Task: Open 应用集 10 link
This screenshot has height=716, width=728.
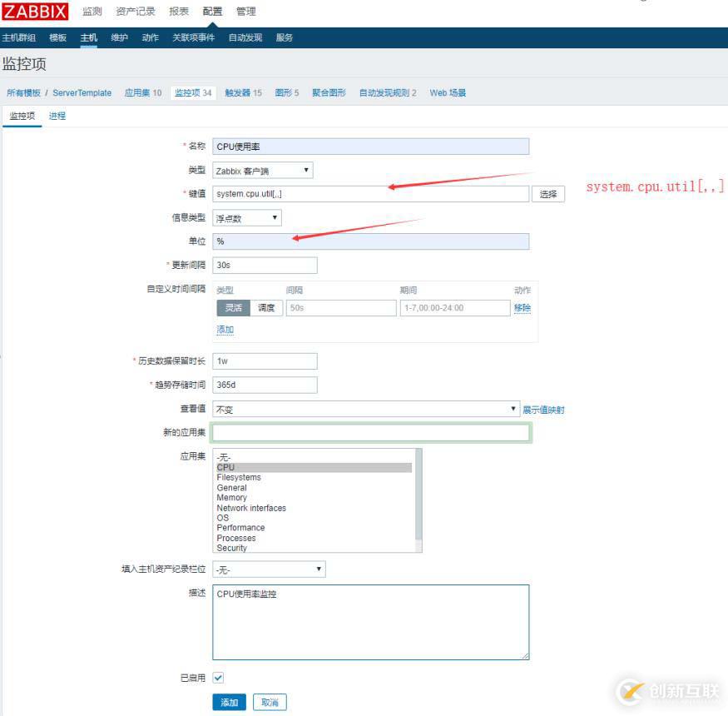Action: click(x=143, y=93)
